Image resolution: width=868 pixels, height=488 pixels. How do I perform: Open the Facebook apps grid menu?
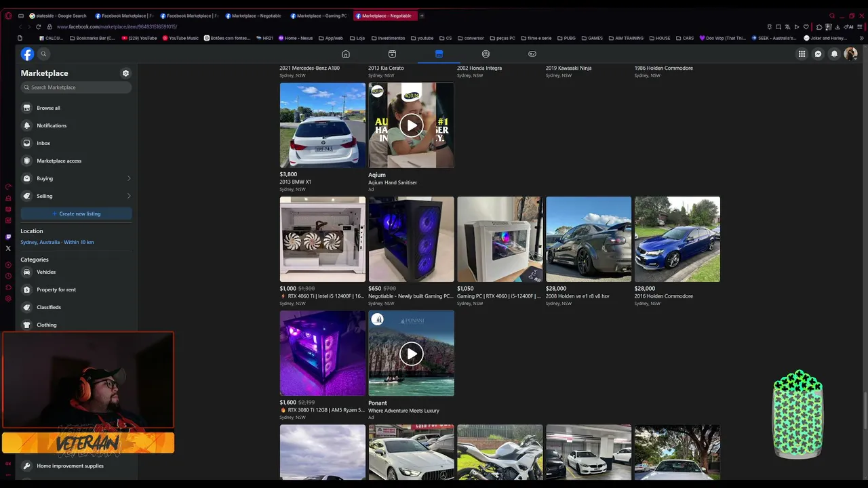[802, 54]
